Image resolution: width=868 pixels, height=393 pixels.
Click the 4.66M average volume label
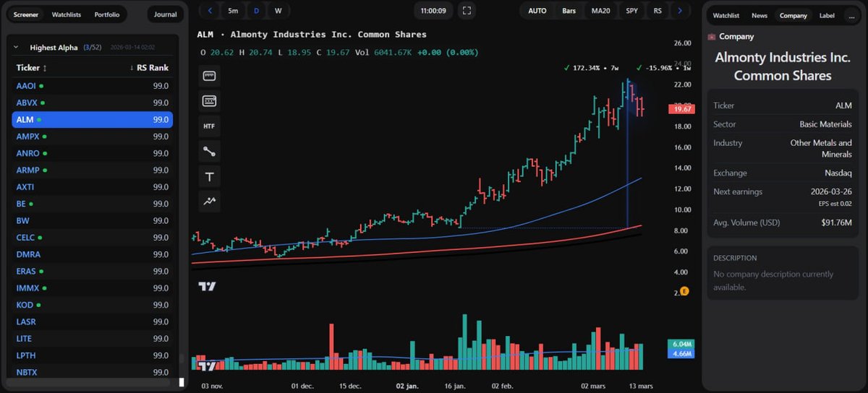point(683,354)
